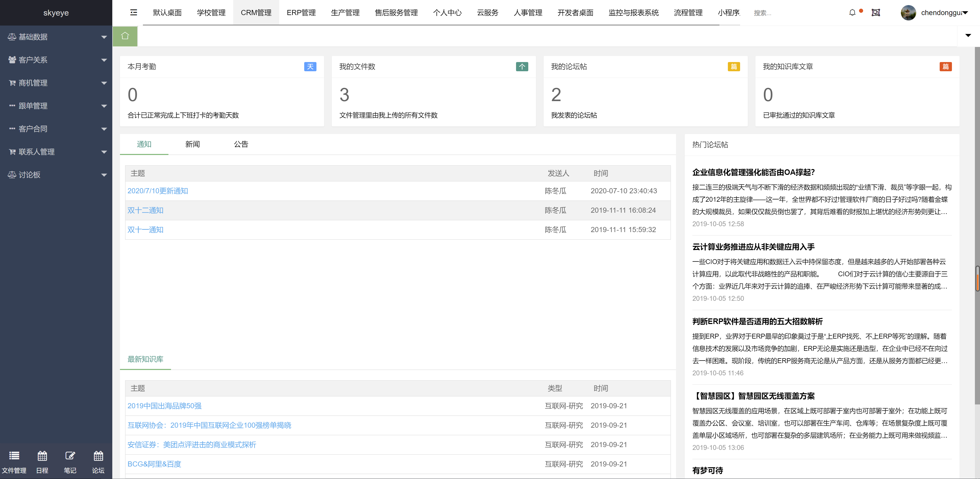The image size is (980, 479).
Task: Expand the 基础数据 menu arrow
Action: (104, 37)
